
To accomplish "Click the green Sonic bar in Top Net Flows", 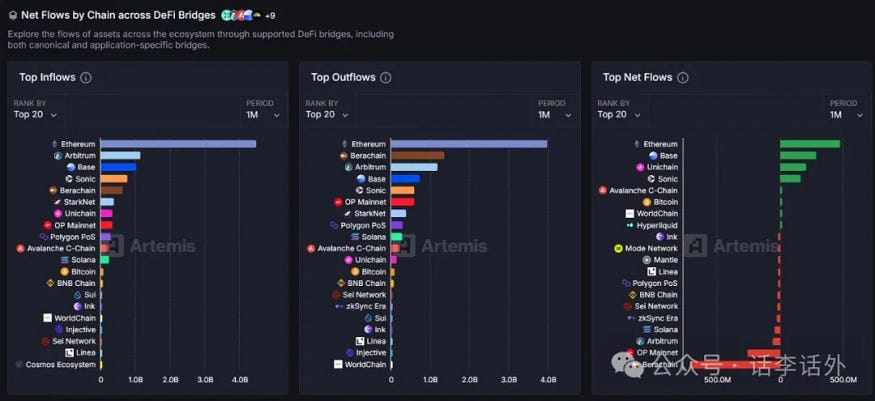I will point(790,179).
